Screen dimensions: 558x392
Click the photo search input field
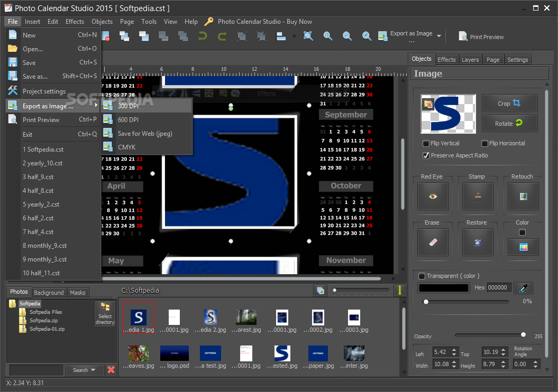click(x=36, y=370)
